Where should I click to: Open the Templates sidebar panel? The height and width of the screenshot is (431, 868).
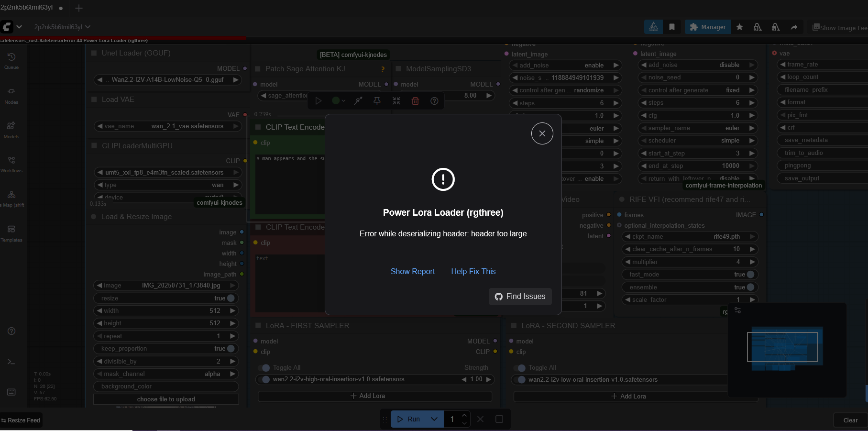11,233
